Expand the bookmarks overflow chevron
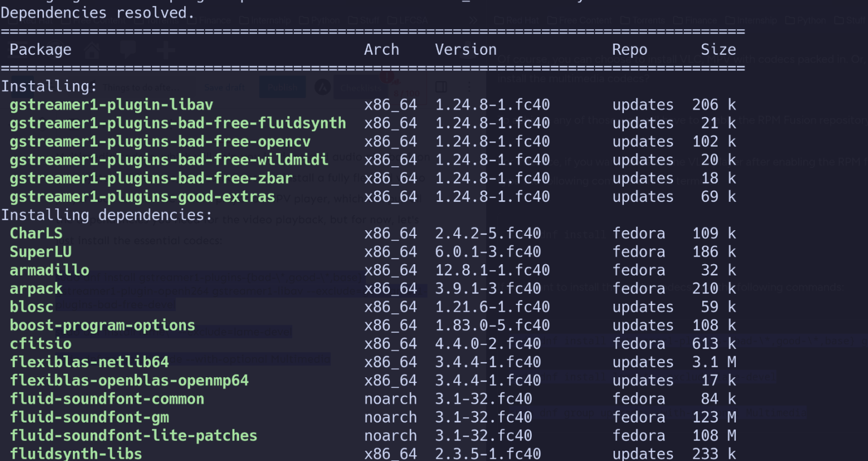Screen dimensions: 868x461 [473, 20]
